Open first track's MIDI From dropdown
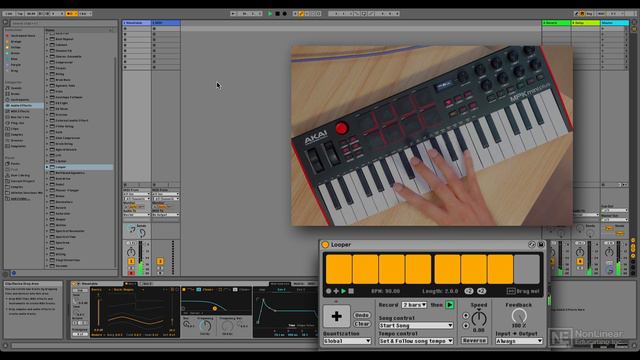This screenshot has height=360, width=640. pyautogui.click(x=137, y=194)
